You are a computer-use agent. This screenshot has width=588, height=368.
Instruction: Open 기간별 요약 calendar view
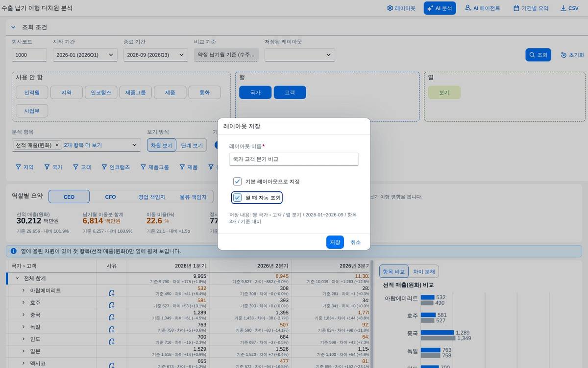click(531, 8)
